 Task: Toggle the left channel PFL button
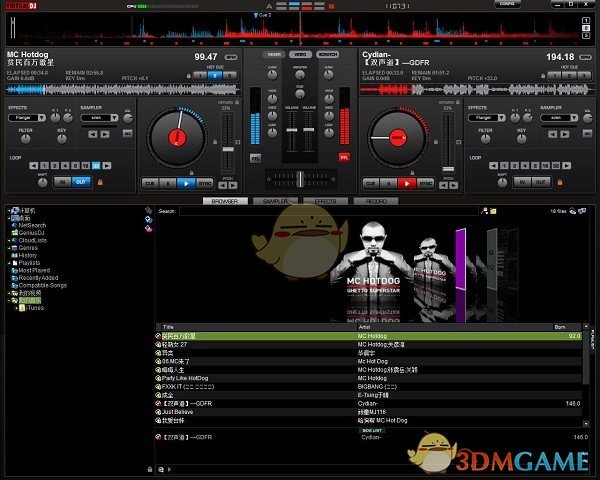coord(256,158)
